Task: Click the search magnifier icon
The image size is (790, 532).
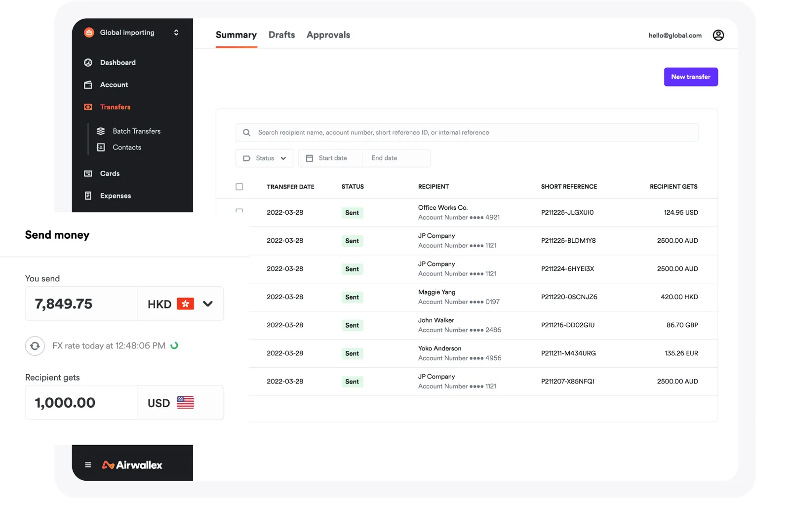Action: tap(247, 133)
